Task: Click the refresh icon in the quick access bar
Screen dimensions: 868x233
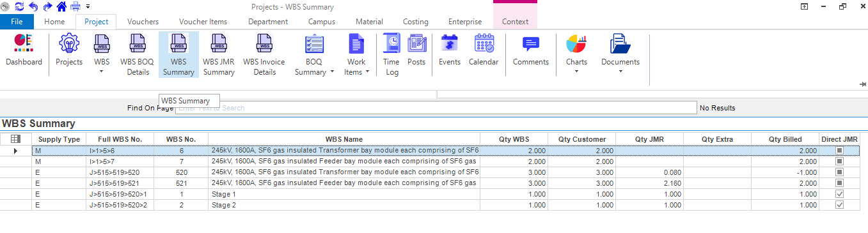Action: pyautogui.click(x=19, y=6)
